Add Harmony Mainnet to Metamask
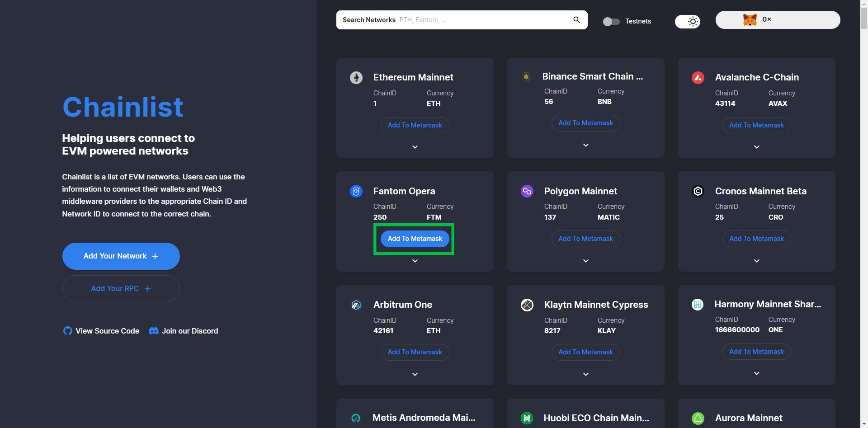 pyautogui.click(x=757, y=352)
